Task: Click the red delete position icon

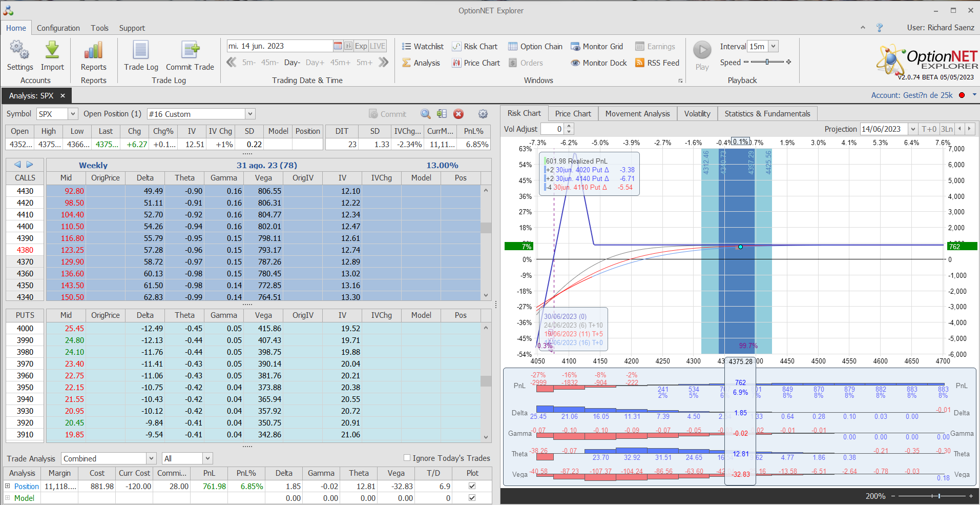Action: pyautogui.click(x=458, y=114)
